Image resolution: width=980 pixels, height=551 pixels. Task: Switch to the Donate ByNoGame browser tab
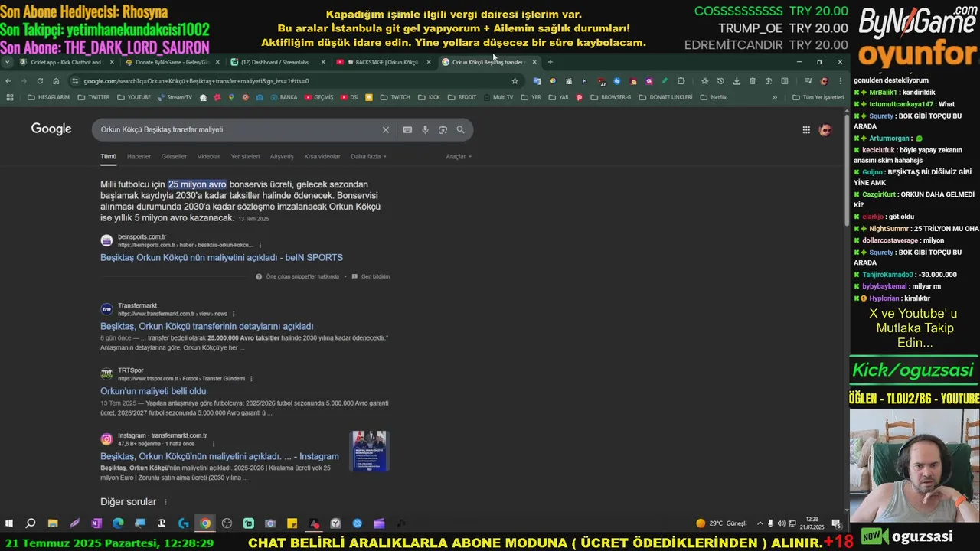point(171,62)
